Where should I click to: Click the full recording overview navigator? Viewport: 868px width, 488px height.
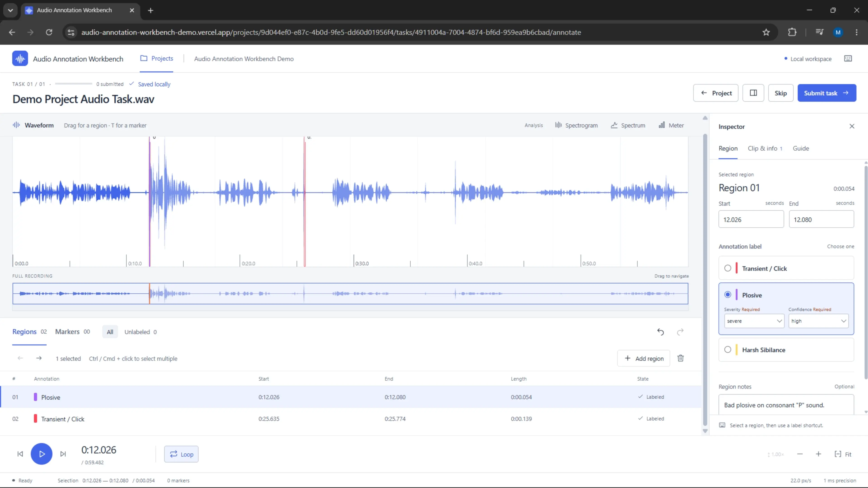pyautogui.click(x=350, y=294)
